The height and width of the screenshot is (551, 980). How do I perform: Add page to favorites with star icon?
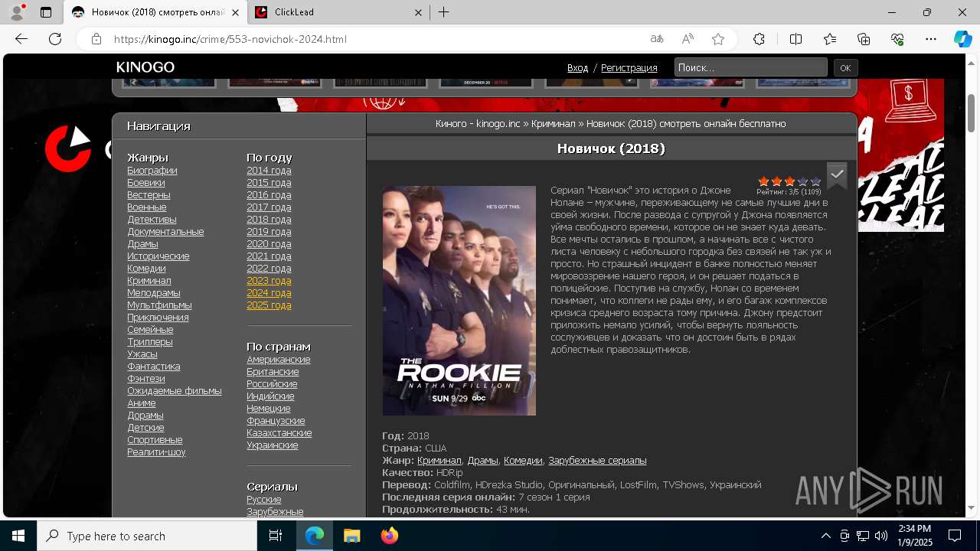coord(718,39)
